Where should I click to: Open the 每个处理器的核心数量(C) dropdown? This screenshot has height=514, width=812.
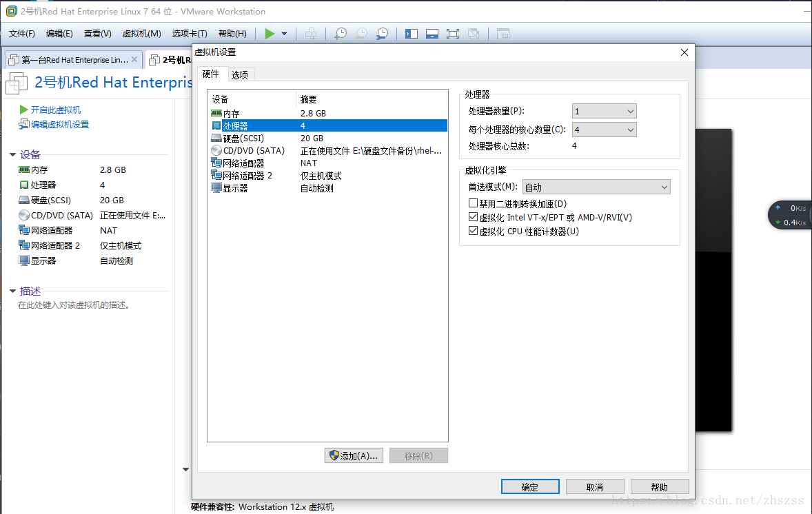click(x=604, y=130)
